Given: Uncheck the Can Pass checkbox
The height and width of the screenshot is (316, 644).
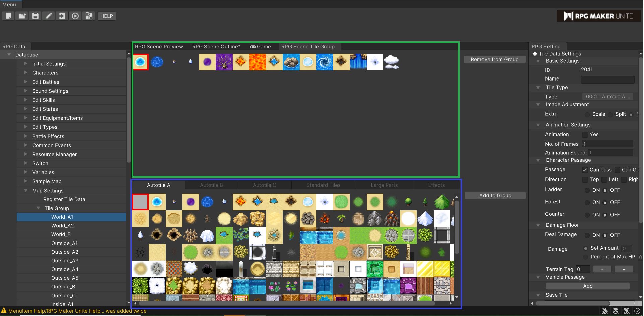Looking at the screenshot, I should (585, 170).
